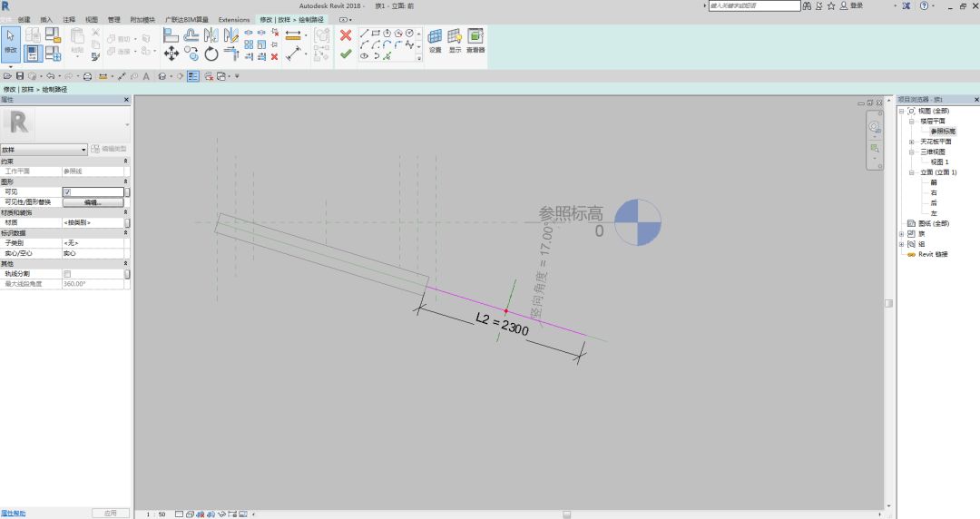
Task: Click the 材质 value field <按类别>
Action: 93,222
